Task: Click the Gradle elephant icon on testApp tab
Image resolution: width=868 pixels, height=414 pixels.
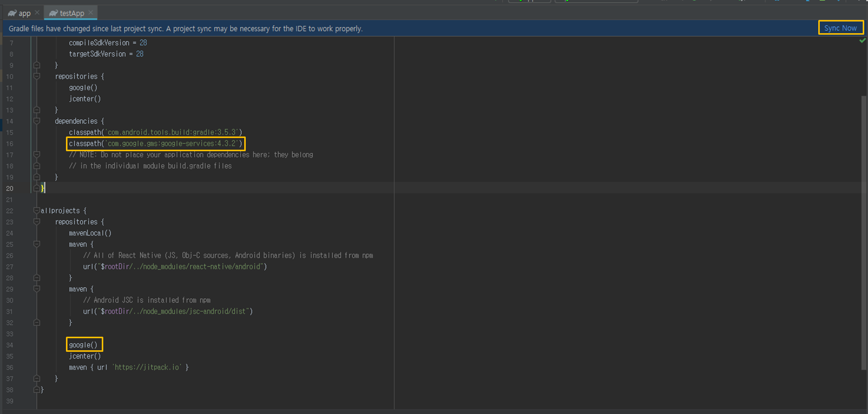Action: (x=53, y=13)
